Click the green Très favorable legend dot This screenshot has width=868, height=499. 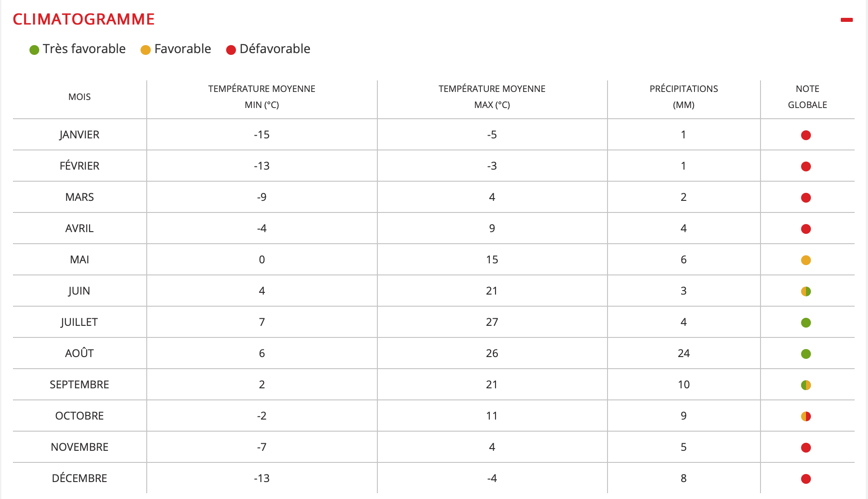tap(34, 50)
